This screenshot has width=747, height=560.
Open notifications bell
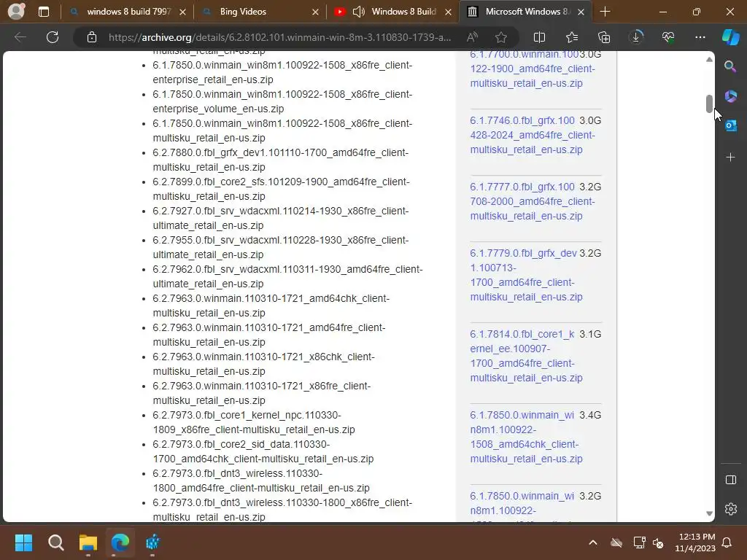pyautogui.click(x=727, y=542)
